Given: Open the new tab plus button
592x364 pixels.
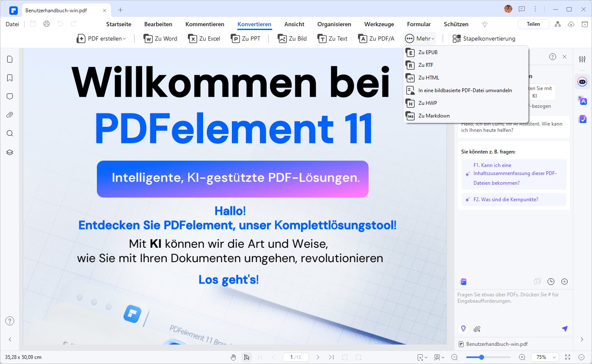Looking at the screenshot, I should [120, 10].
